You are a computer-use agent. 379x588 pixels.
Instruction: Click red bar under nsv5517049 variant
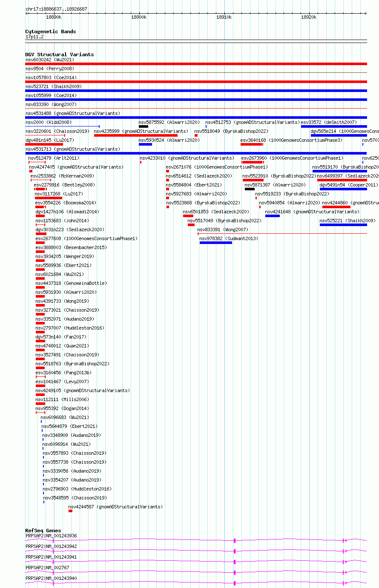point(191,225)
